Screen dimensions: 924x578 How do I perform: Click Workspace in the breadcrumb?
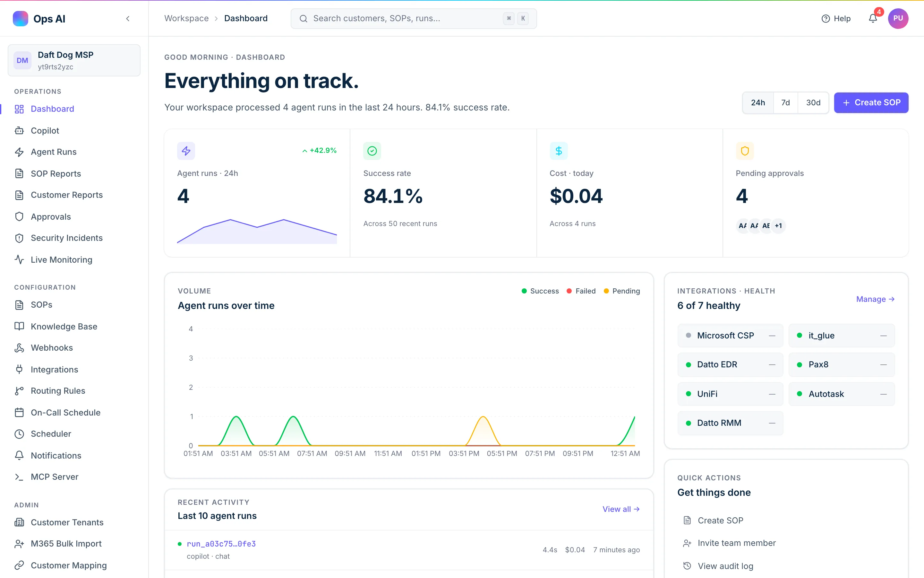[x=186, y=18]
